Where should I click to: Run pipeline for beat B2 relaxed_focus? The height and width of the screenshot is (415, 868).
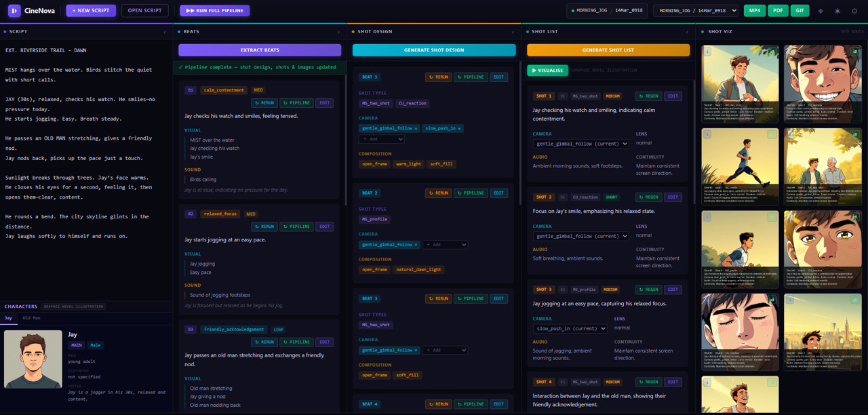click(296, 226)
